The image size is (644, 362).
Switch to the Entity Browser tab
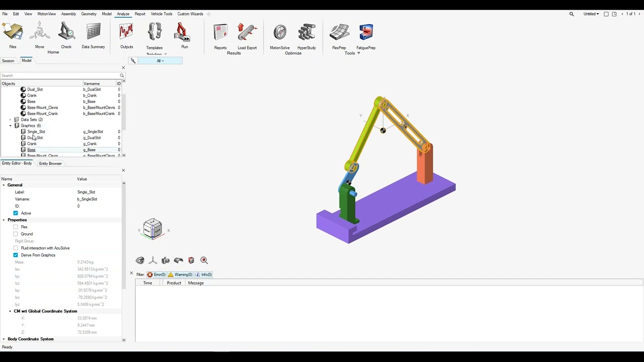pos(50,163)
